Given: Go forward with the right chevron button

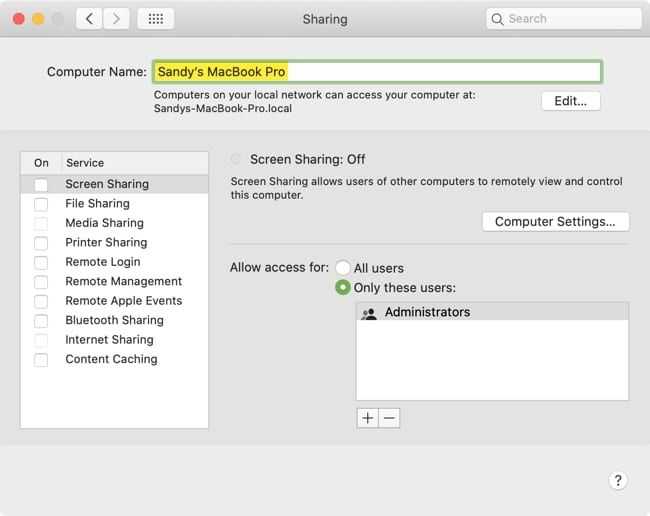Looking at the screenshot, I should pos(116,19).
